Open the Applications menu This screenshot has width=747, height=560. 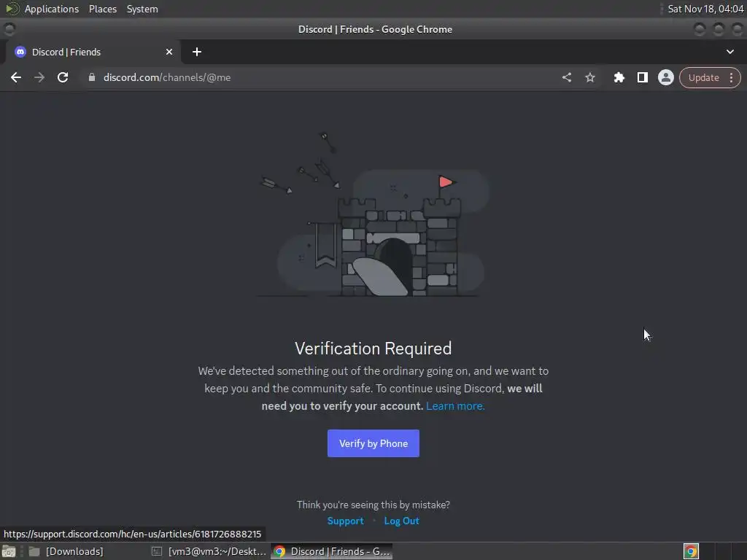[52, 9]
